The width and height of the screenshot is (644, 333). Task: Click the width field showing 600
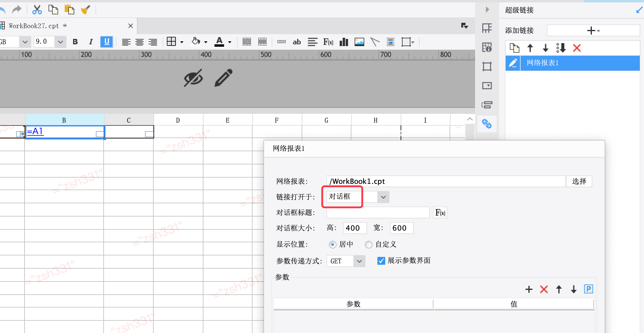click(x=401, y=228)
